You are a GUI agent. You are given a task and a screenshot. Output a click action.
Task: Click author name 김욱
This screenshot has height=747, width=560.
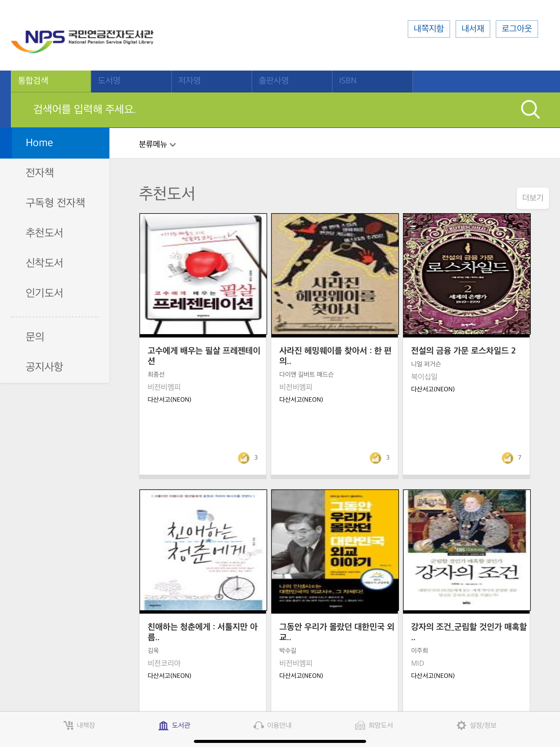pos(153,650)
